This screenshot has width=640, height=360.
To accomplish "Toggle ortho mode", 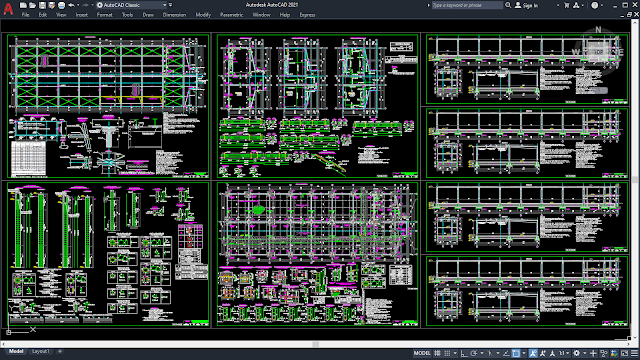I will point(464,353).
